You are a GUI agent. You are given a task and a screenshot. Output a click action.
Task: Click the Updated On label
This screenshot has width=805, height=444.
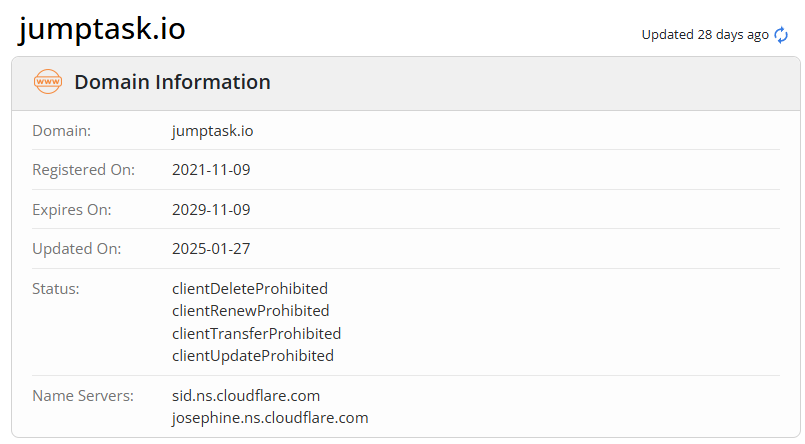pos(76,249)
